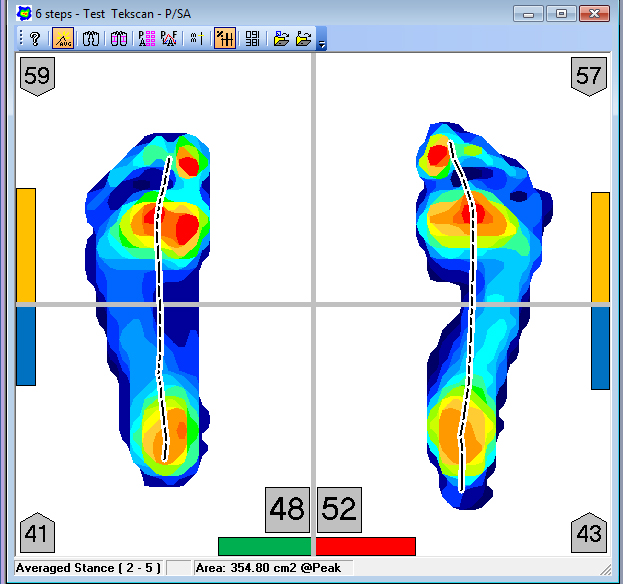Maximize the Tekscan window
Viewport: 623px width, 584px height.
(x=562, y=13)
